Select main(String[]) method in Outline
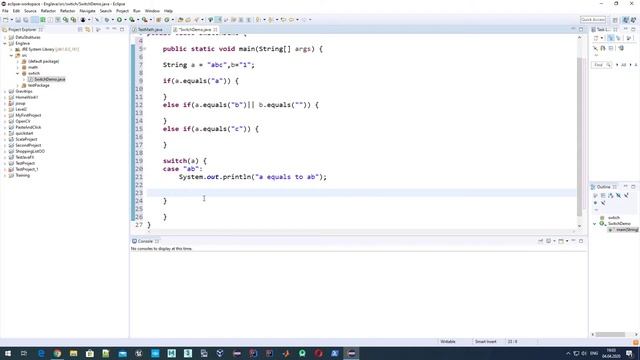Screen dimensions: 640x360 [624, 230]
